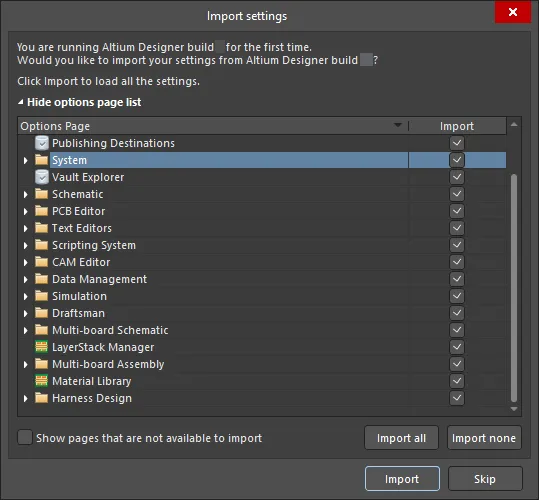Toggle the Text Editors import checkbox
The width and height of the screenshot is (539, 500).
coord(457,228)
